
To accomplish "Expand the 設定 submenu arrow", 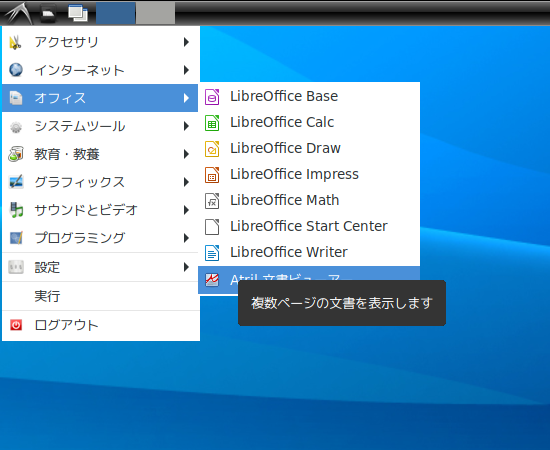I will pyautogui.click(x=186, y=267).
